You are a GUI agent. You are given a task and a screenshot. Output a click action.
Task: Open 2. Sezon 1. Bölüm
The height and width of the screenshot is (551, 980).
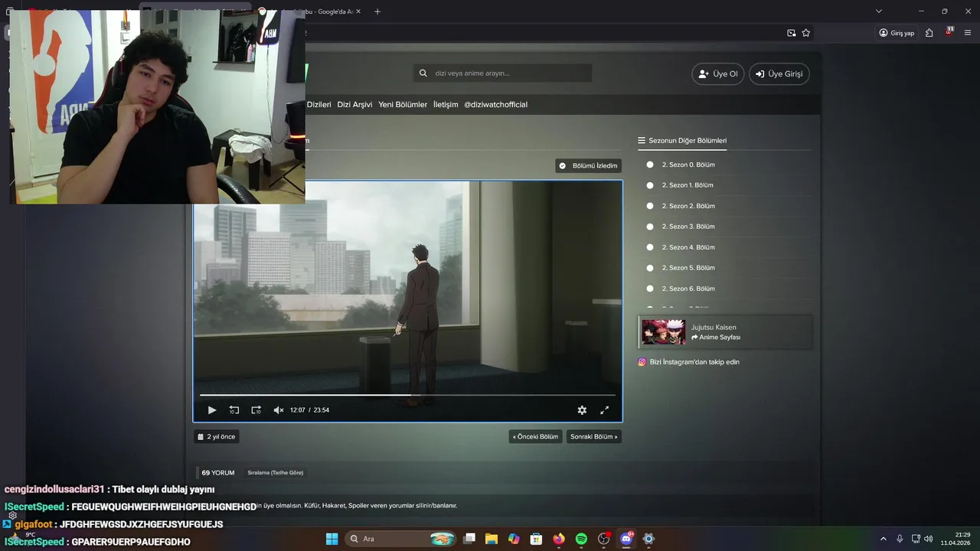click(x=688, y=185)
